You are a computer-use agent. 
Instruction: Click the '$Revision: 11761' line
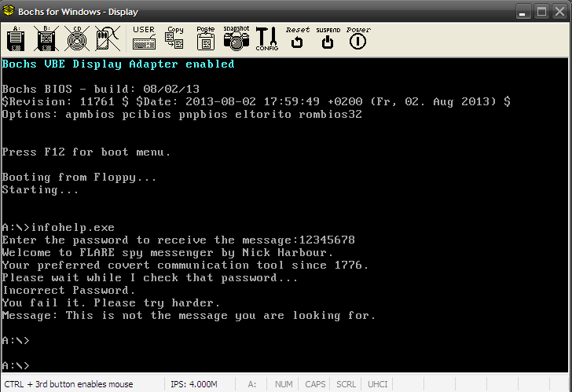point(256,102)
